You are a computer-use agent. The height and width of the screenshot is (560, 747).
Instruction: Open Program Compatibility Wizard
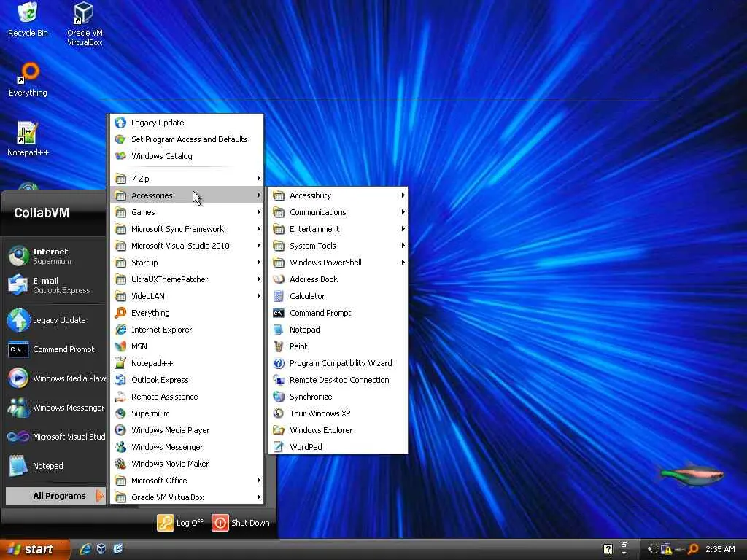[x=338, y=363]
